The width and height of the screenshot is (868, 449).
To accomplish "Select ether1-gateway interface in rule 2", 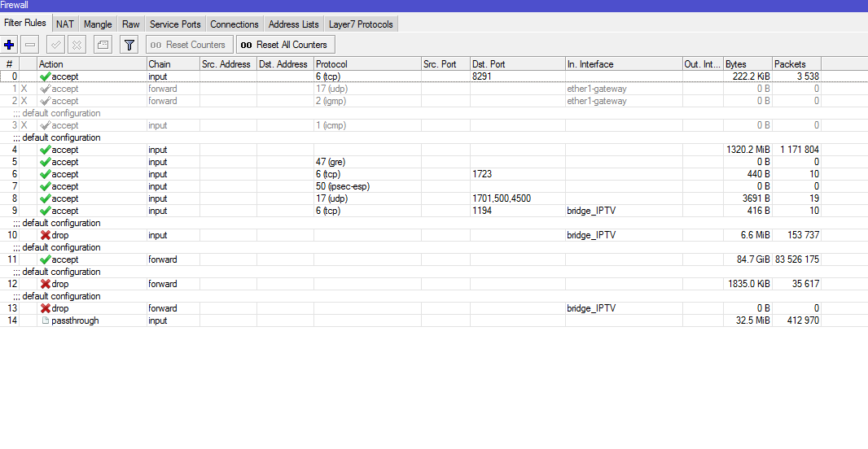I will tap(624, 101).
